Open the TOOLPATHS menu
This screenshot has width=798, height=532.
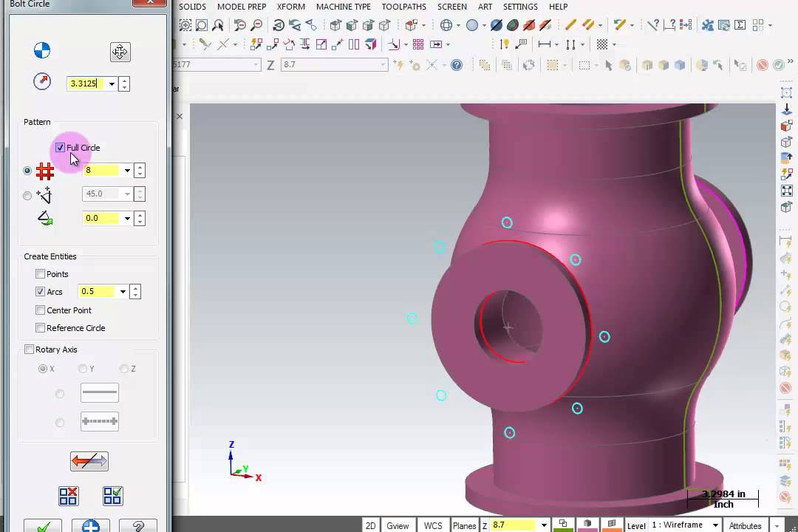pos(404,7)
